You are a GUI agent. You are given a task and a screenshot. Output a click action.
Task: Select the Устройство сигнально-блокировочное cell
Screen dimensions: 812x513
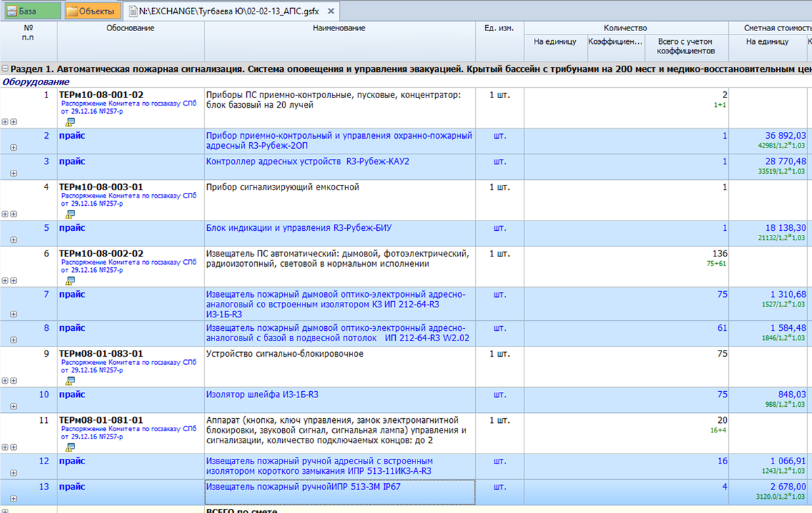[340, 366]
